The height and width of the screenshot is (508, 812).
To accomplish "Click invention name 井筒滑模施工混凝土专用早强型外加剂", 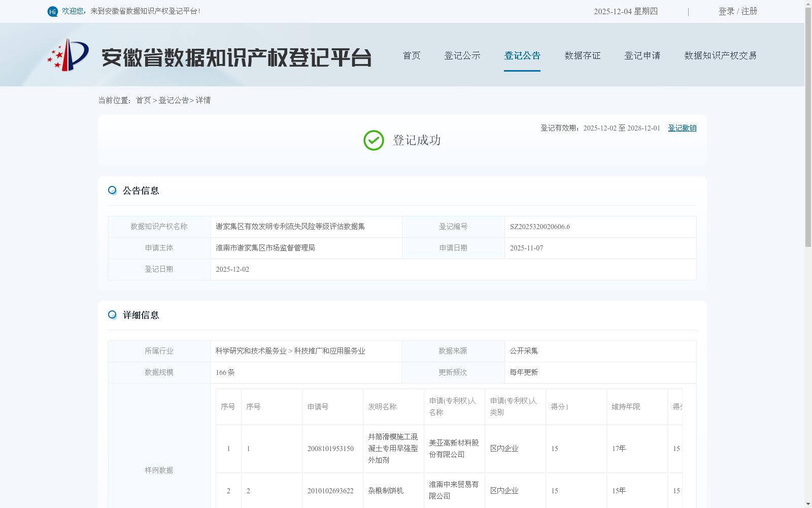I will [x=393, y=449].
